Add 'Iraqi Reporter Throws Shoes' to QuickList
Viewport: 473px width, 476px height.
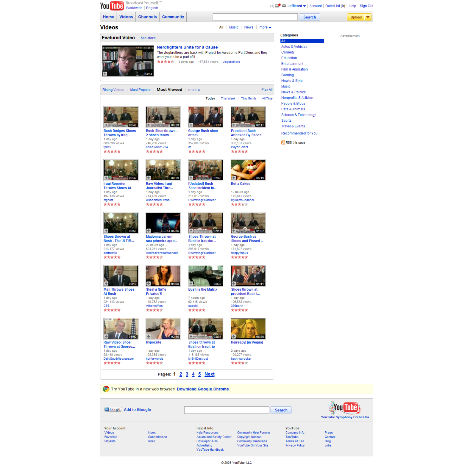click(106, 178)
